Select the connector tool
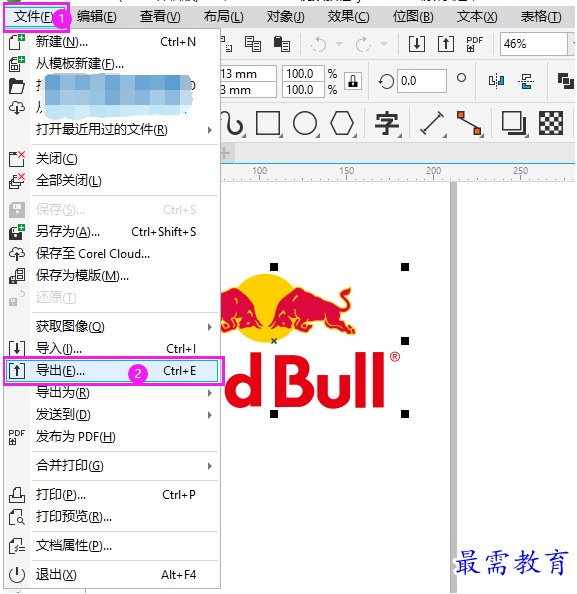The height and width of the screenshot is (594, 577). tap(469, 123)
